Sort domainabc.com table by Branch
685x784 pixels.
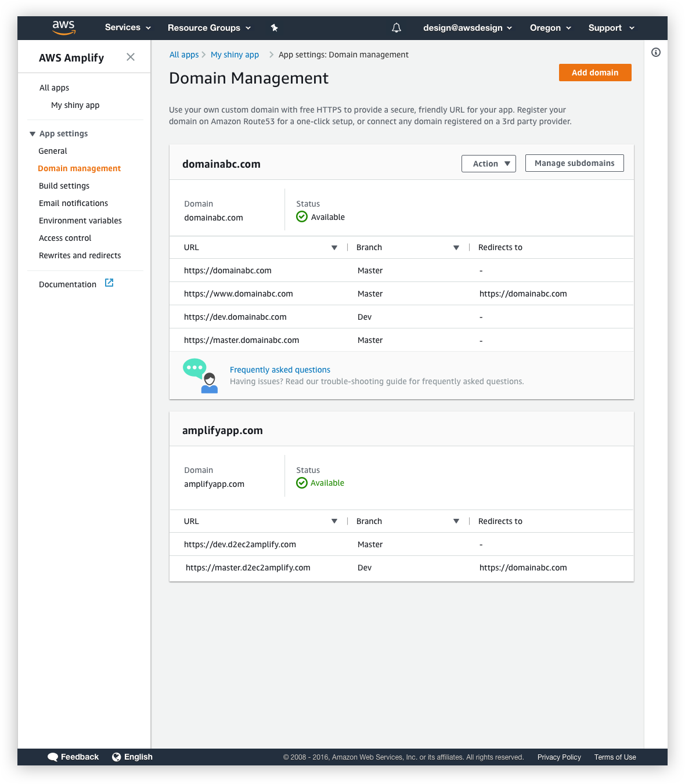(x=456, y=248)
